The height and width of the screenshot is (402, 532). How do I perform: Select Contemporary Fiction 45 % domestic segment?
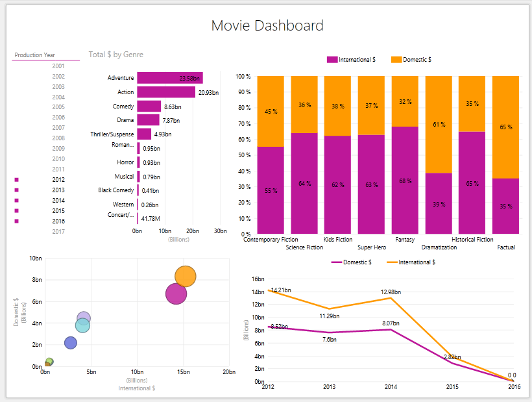point(271,111)
